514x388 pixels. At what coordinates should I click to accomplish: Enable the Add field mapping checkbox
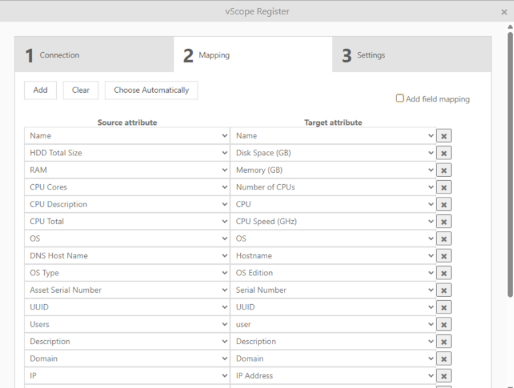pyautogui.click(x=400, y=98)
